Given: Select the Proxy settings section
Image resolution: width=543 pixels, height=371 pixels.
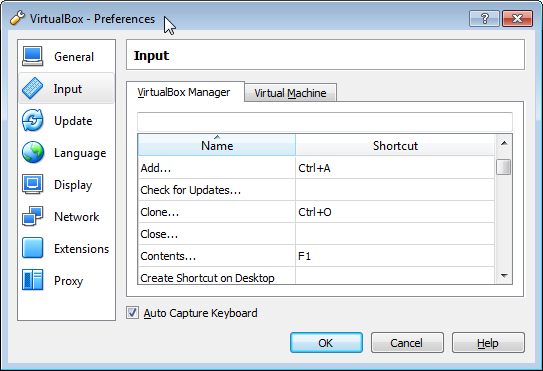Looking at the screenshot, I should click(x=66, y=280).
